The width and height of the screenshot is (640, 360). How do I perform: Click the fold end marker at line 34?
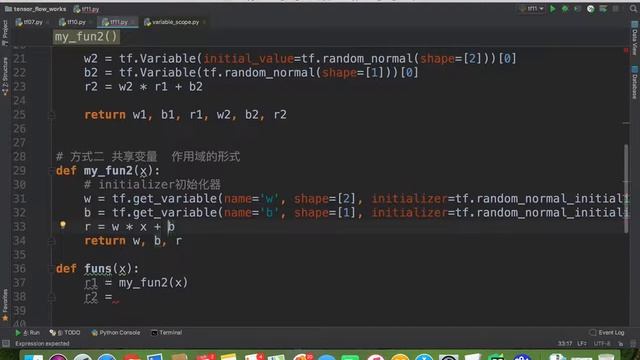click(x=51, y=241)
